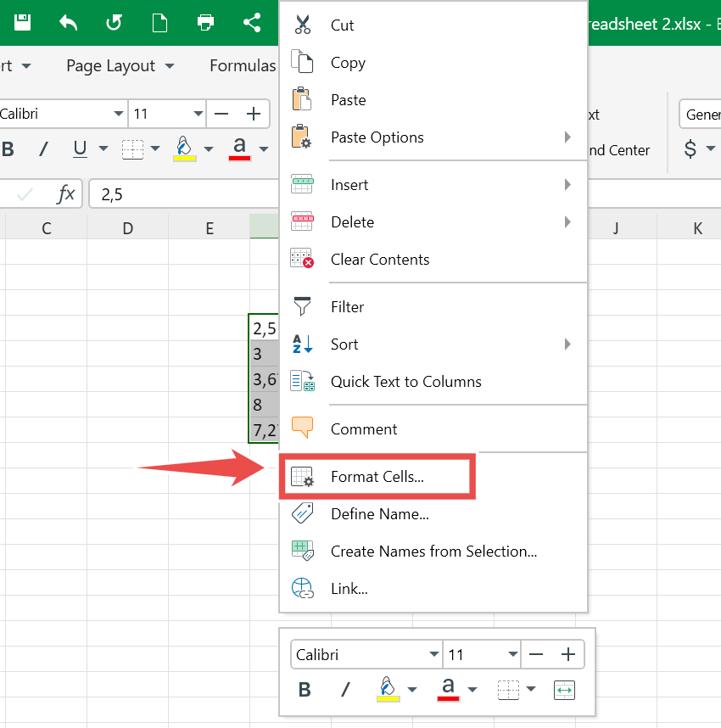
Task: Click the mini toolbar borders grid icon
Action: coord(508,690)
